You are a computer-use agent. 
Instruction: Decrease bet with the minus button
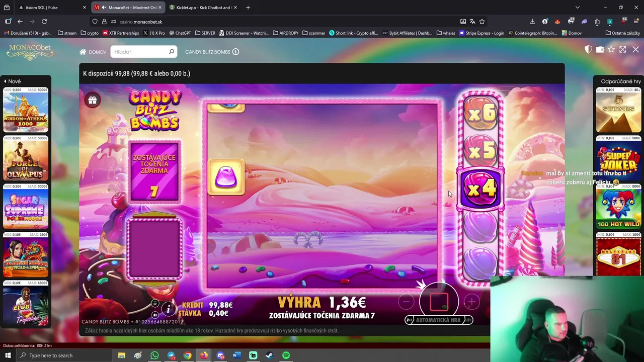(406, 302)
